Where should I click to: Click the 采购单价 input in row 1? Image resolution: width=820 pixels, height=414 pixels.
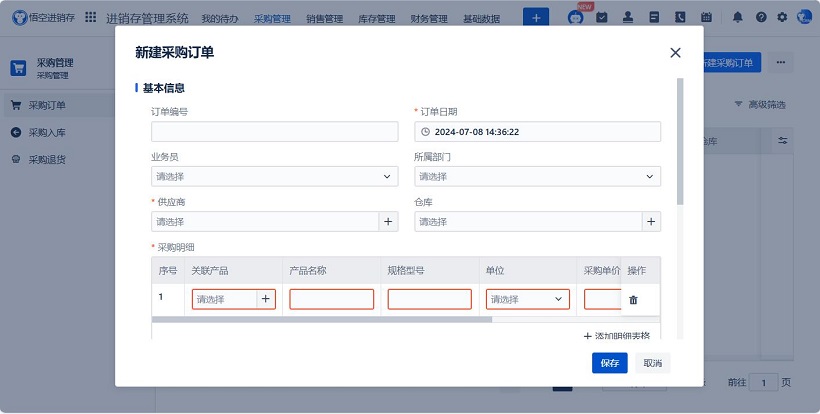point(602,300)
